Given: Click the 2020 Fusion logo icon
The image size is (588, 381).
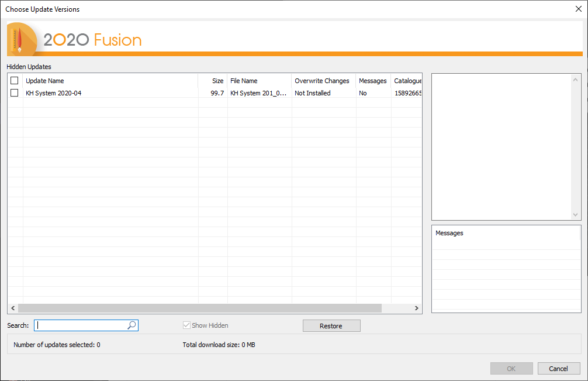Looking at the screenshot, I should pyautogui.click(x=20, y=39).
